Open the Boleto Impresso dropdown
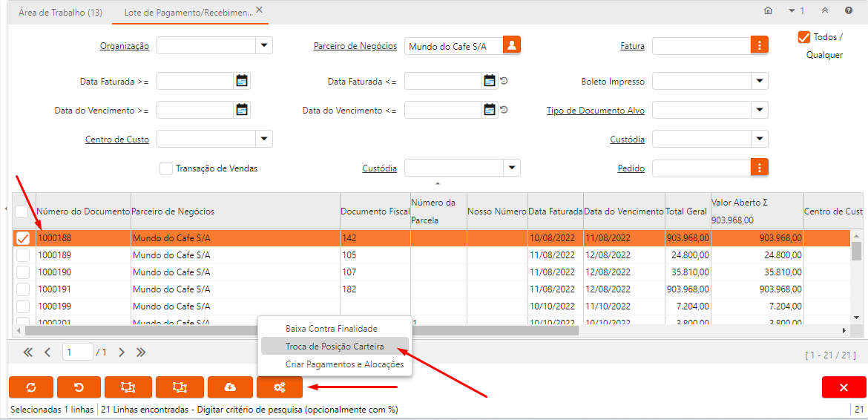The image size is (868, 420). point(759,81)
